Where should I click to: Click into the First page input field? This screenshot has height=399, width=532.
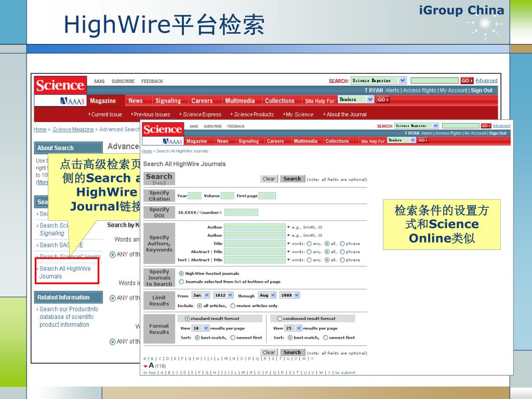click(267, 196)
